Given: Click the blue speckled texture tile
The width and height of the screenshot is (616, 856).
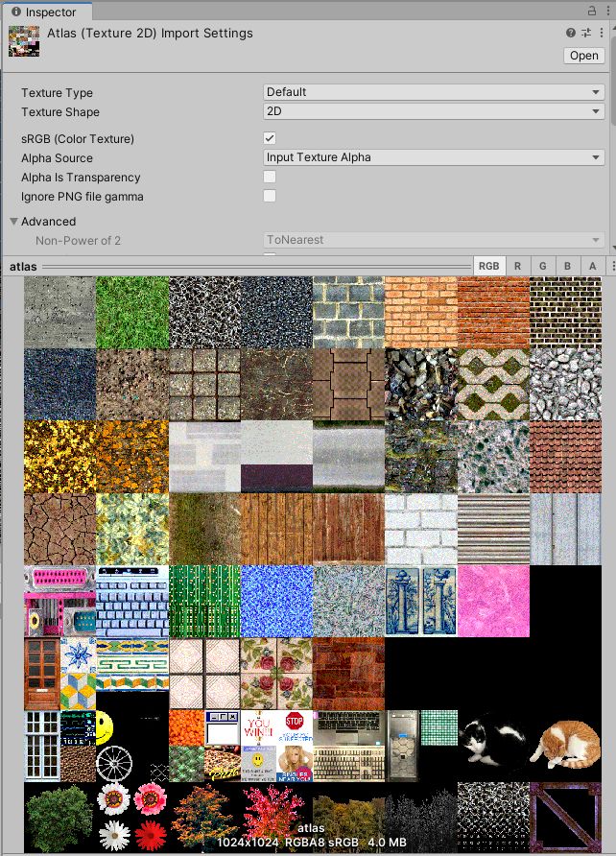Looking at the screenshot, I should tap(276, 601).
